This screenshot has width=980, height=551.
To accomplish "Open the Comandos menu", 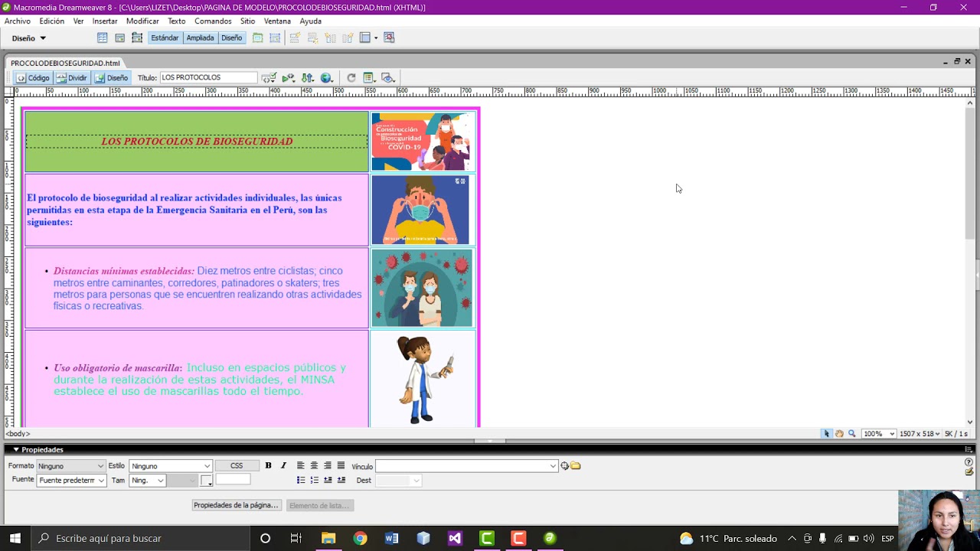I will click(x=213, y=21).
